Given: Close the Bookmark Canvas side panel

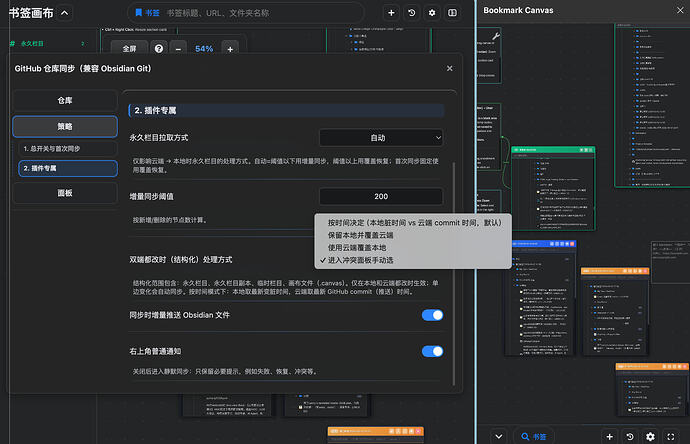Looking at the screenshot, I should coord(680,10).
